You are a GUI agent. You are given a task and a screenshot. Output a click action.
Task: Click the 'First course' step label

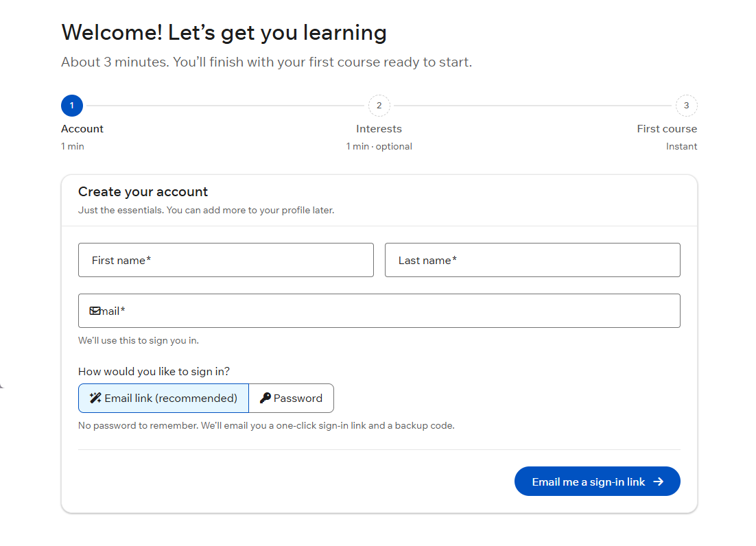[x=667, y=129]
